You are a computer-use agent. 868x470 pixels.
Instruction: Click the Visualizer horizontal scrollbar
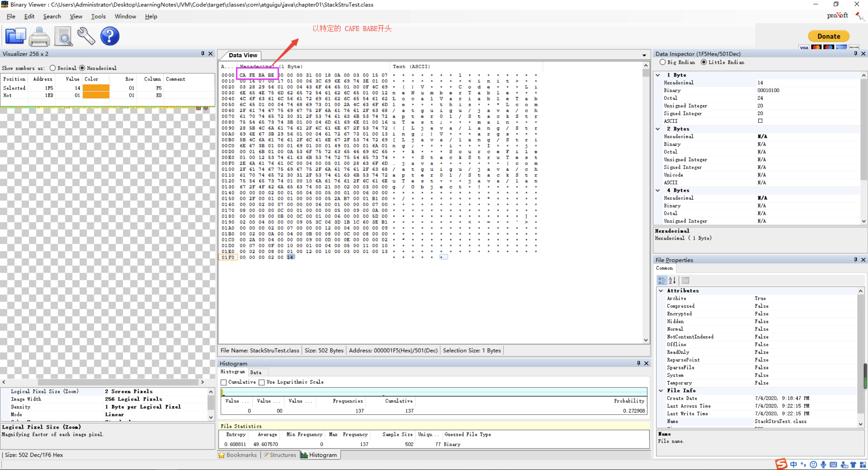click(x=118, y=382)
